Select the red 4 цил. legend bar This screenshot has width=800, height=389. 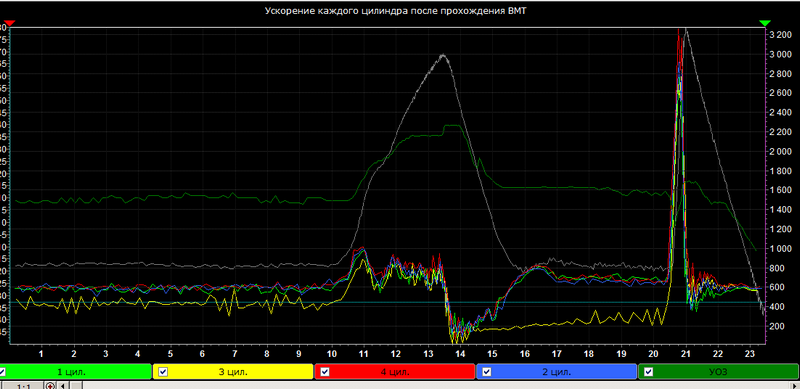(395, 372)
